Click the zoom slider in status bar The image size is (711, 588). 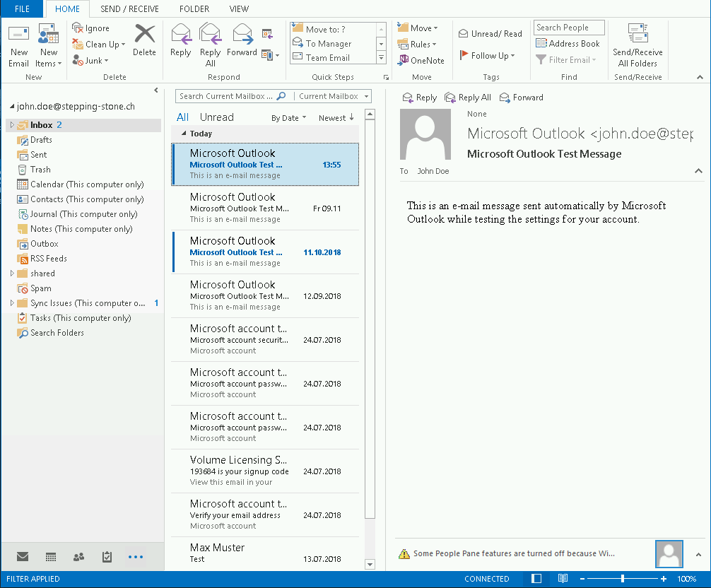pos(623,579)
